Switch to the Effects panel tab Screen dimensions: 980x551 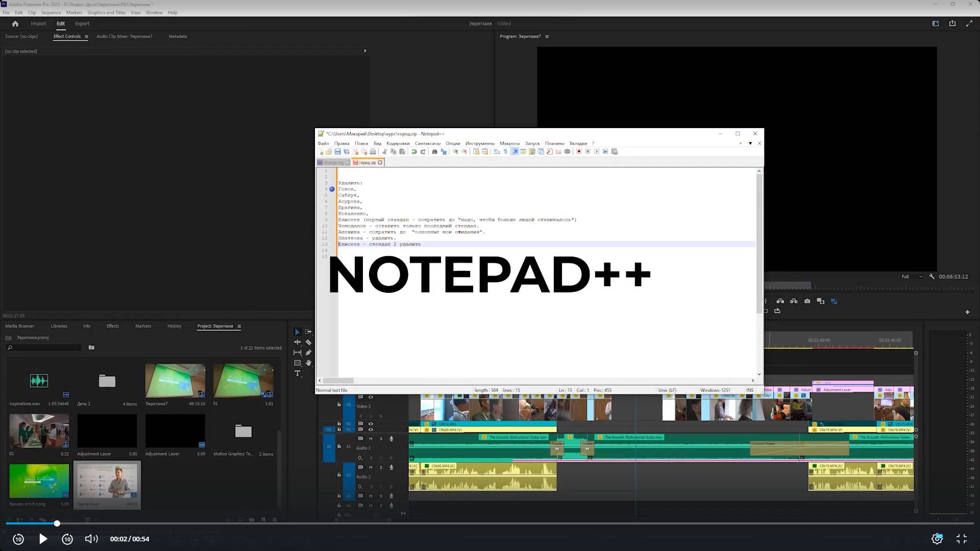pos(112,326)
